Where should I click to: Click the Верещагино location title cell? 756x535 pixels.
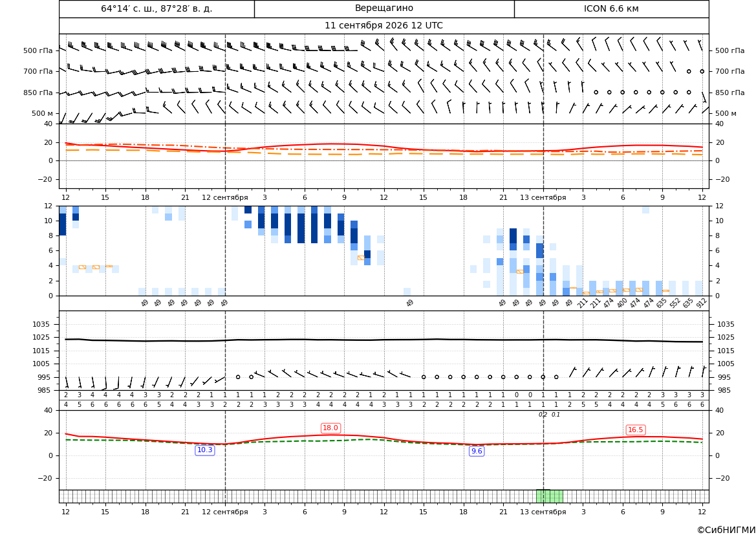pos(384,8)
